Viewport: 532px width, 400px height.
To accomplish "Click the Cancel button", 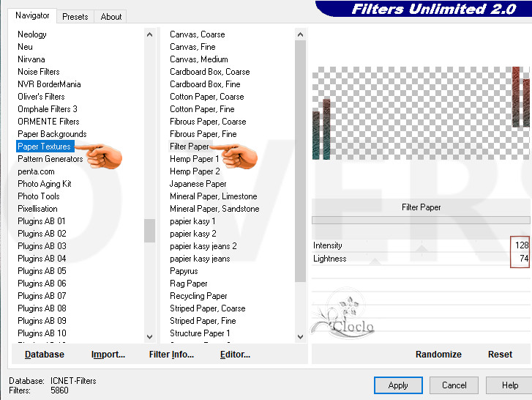I will click(454, 385).
